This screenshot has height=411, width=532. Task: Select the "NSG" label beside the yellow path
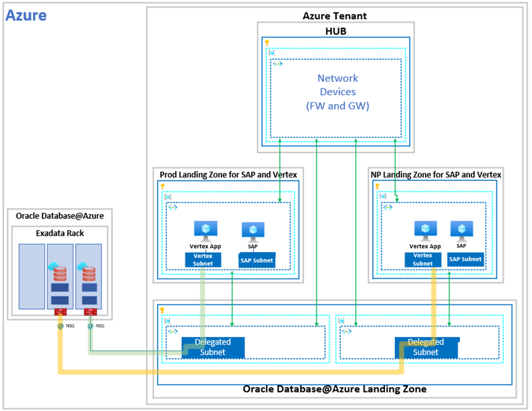70,326
